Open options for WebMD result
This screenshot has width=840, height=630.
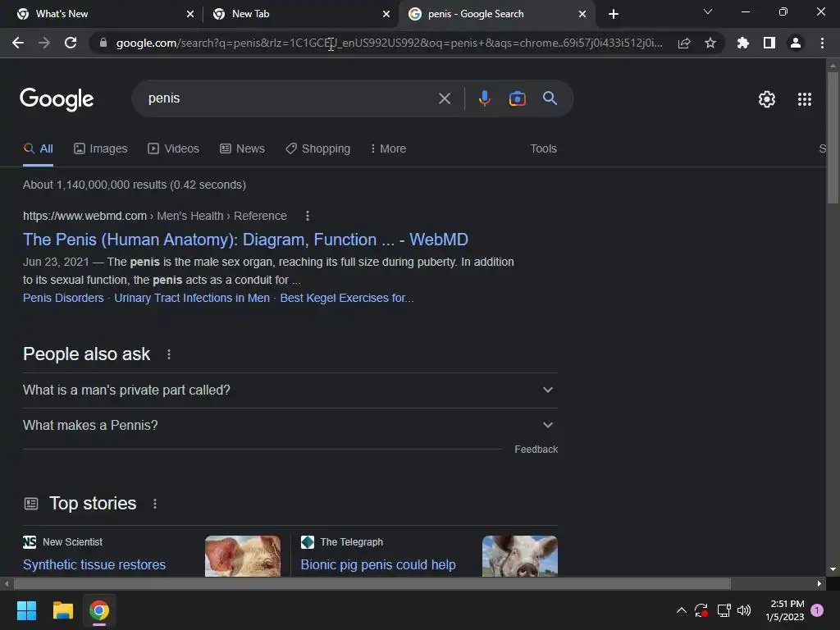[307, 216]
